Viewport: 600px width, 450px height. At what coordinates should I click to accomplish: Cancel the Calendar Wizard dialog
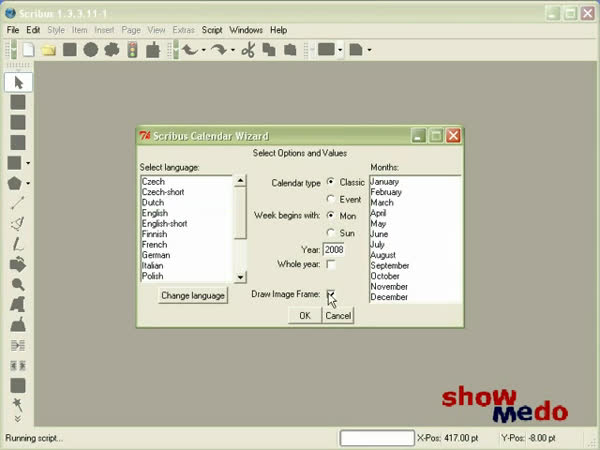[x=338, y=316]
